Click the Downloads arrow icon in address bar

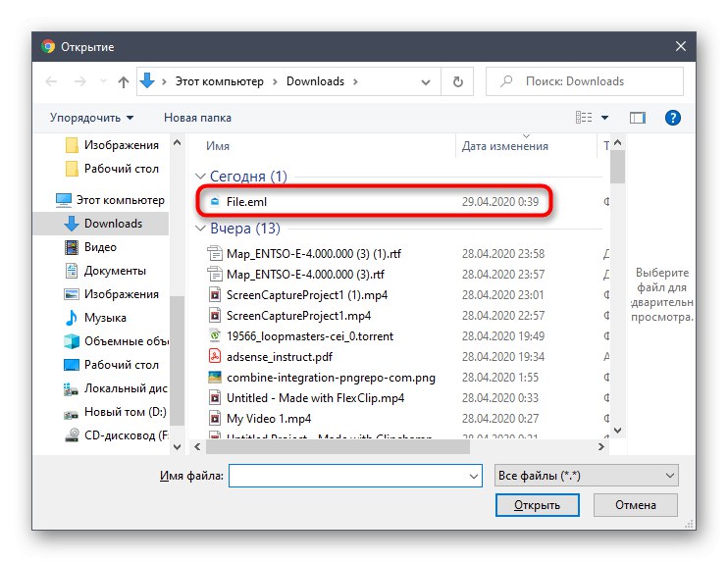coord(147,80)
